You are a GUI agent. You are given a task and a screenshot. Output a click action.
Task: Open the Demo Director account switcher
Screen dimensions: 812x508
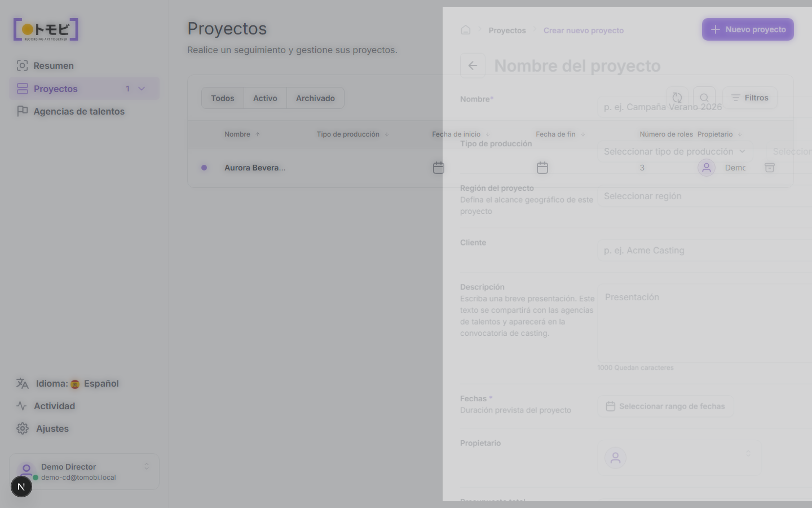click(x=84, y=472)
